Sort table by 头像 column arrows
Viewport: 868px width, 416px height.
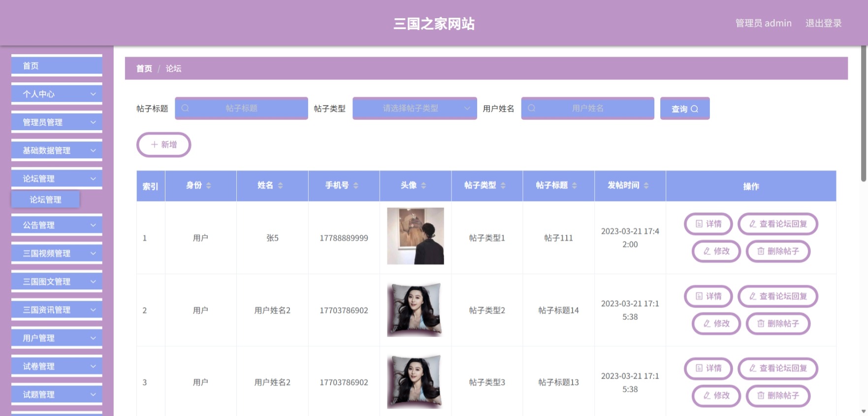(x=424, y=185)
